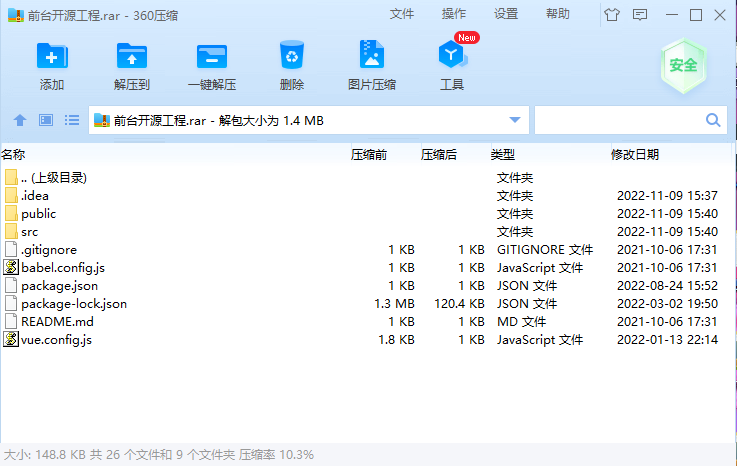Open the 文件 (File) menu
Image resolution: width=737 pixels, height=466 pixels.
(x=401, y=14)
